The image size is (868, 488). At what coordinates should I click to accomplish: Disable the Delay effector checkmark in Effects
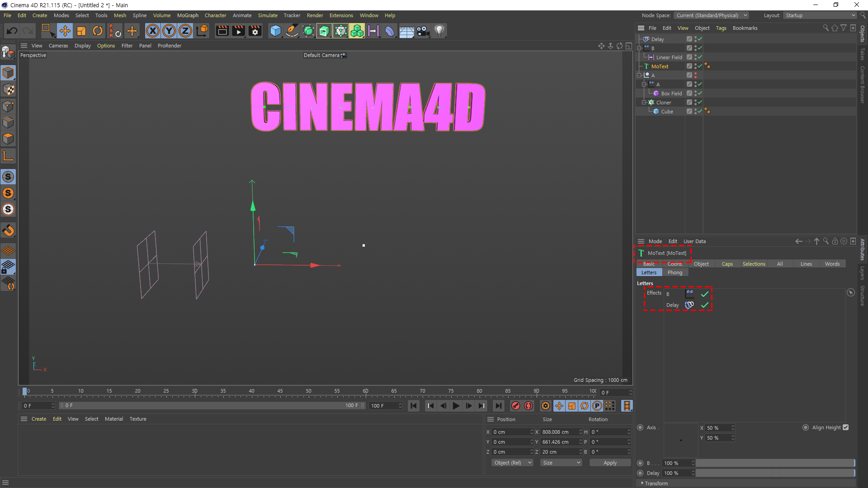(x=704, y=305)
